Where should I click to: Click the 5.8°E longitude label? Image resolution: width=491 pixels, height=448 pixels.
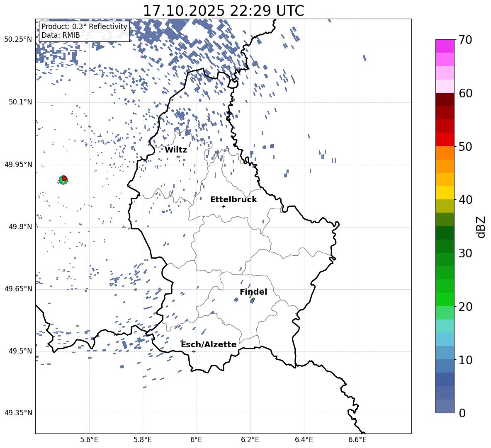point(143,440)
